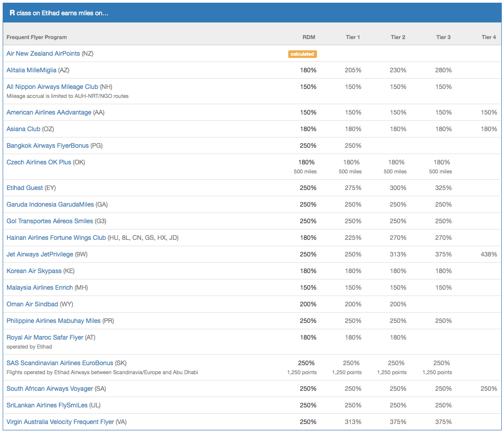The height and width of the screenshot is (433, 504).
Task: Open SAS Scandinavian Airlines EuroBonus link
Action: (x=60, y=363)
